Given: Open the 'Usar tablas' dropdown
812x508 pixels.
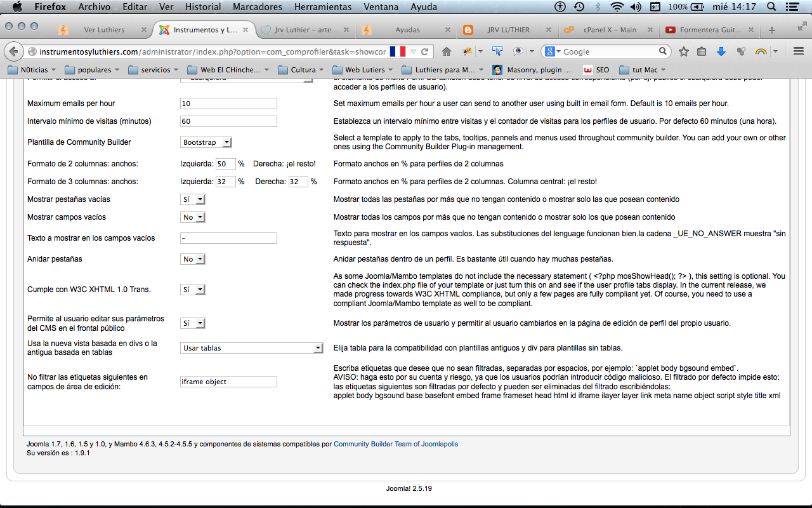Looking at the screenshot, I should coord(252,348).
